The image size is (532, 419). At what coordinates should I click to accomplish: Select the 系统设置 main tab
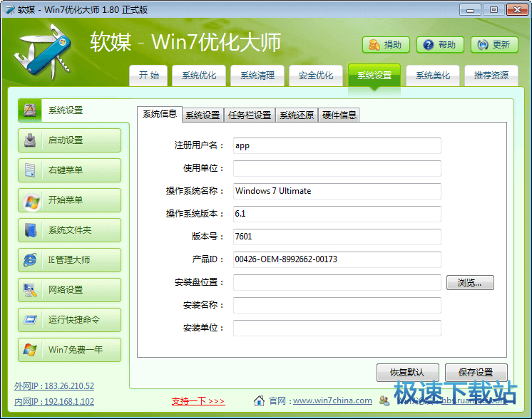pos(374,76)
